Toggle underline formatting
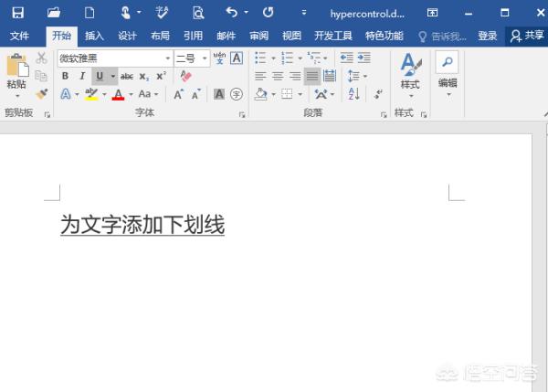548x392 pixels. click(x=100, y=76)
